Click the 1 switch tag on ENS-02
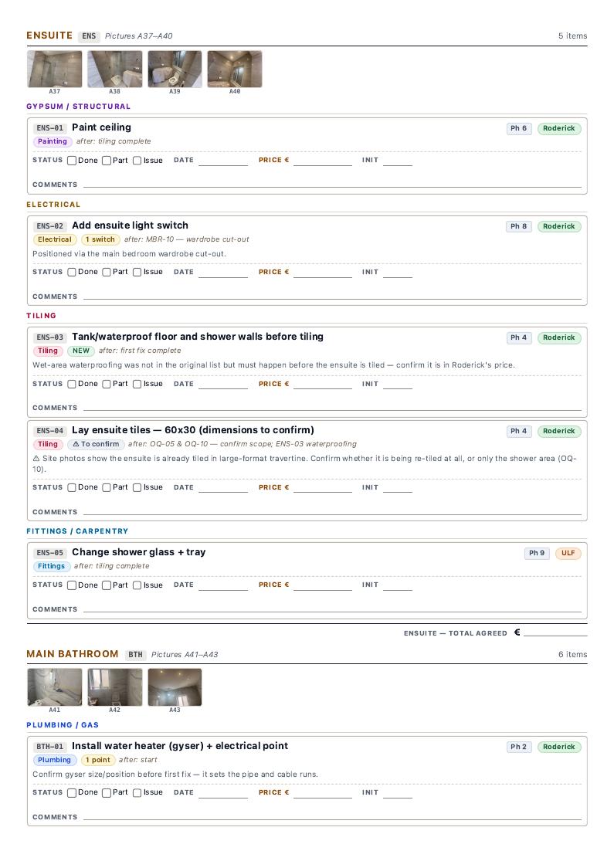 pos(100,239)
